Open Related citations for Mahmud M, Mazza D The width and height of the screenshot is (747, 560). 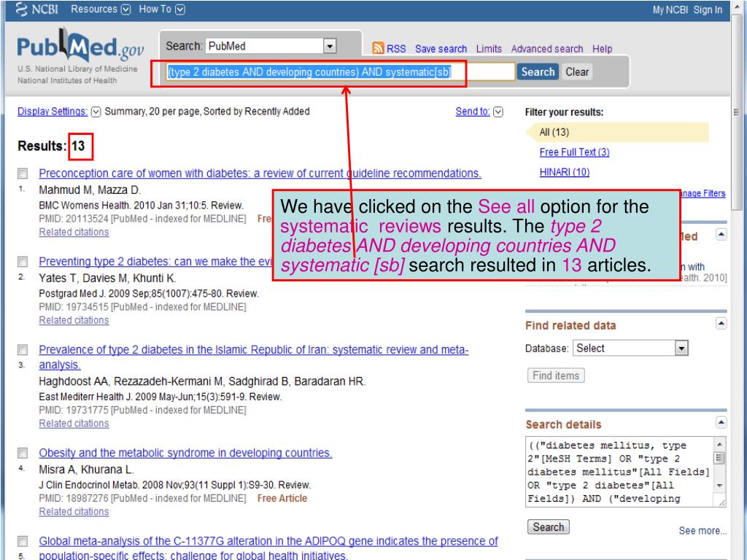(x=74, y=233)
